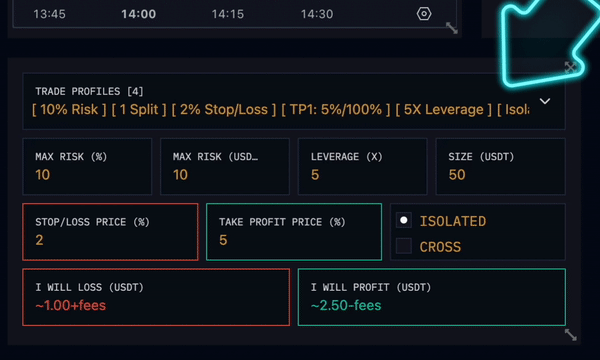Viewport: 600px width, 360px height.
Task: Click the Take Profit Price (%) field
Action: tap(294, 232)
